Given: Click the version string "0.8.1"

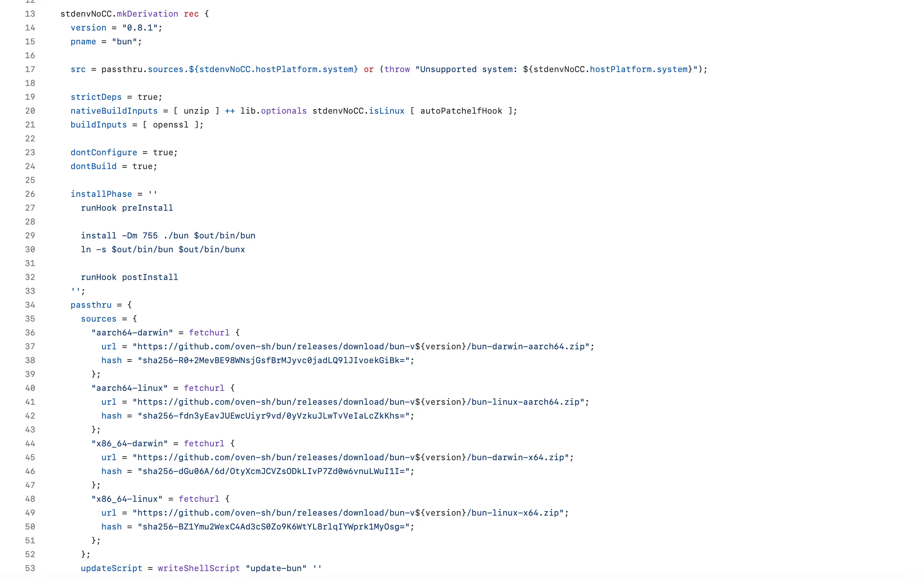Looking at the screenshot, I should click(x=140, y=27).
